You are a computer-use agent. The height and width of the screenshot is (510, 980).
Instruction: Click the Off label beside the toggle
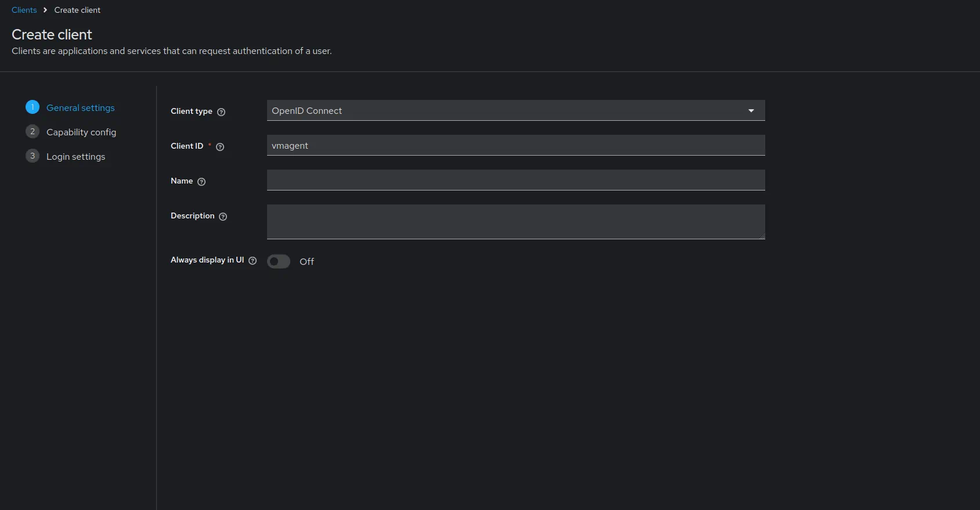pos(307,262)
